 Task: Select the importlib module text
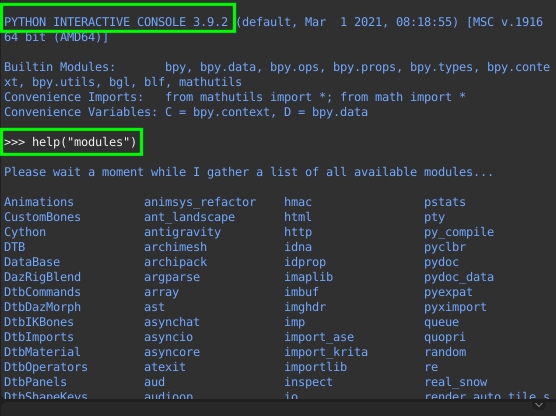coord(315,367)
